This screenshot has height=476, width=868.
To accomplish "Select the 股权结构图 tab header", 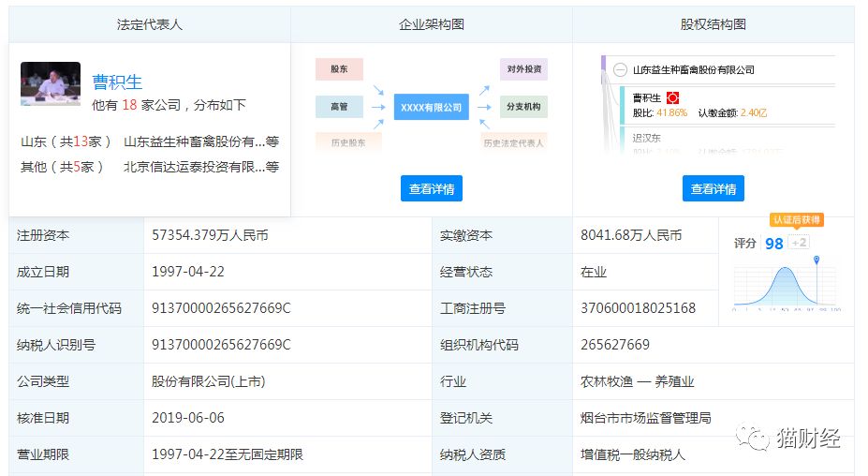I will coord(713,24).
